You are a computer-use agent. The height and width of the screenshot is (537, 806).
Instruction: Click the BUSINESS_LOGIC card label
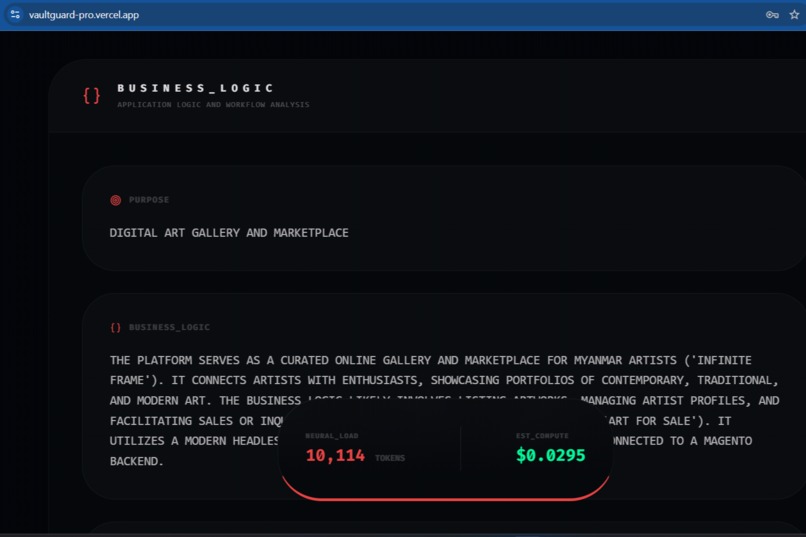click(x=169, y=327)
